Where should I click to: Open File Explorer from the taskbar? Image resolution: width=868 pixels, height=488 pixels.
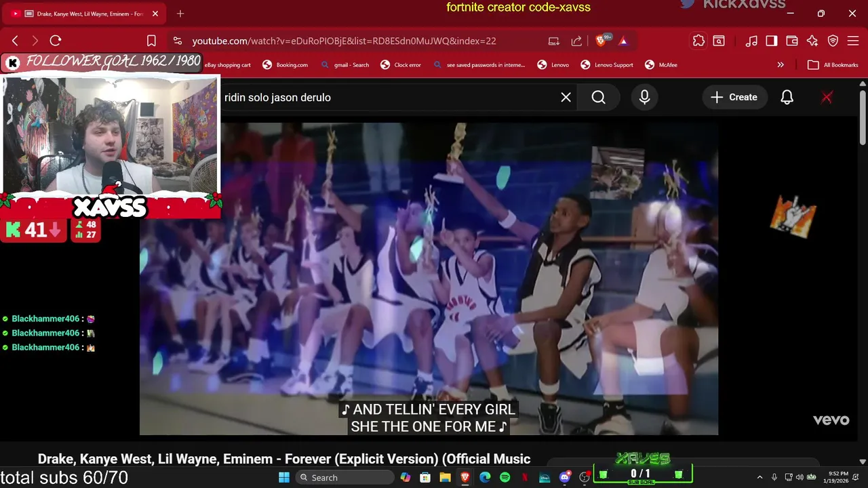tap(445, 477)
